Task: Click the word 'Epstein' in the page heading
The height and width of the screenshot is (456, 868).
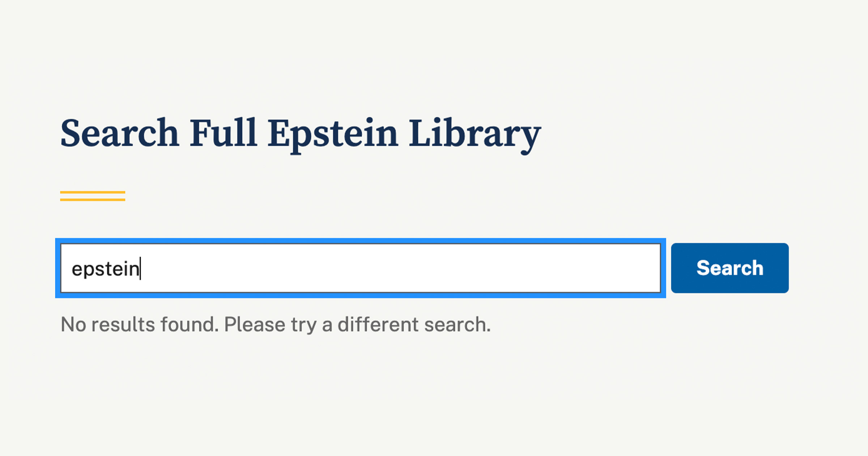Action: 333,134
